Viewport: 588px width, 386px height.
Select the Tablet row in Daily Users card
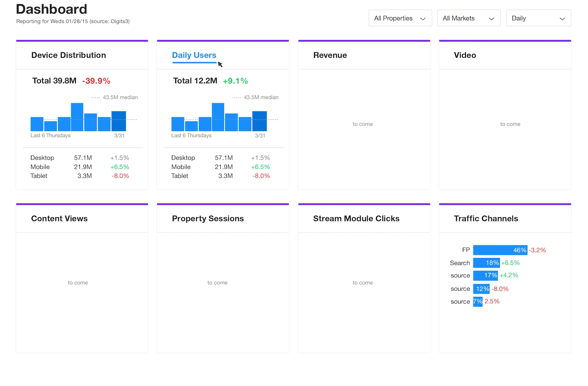[x=221, y=176]
